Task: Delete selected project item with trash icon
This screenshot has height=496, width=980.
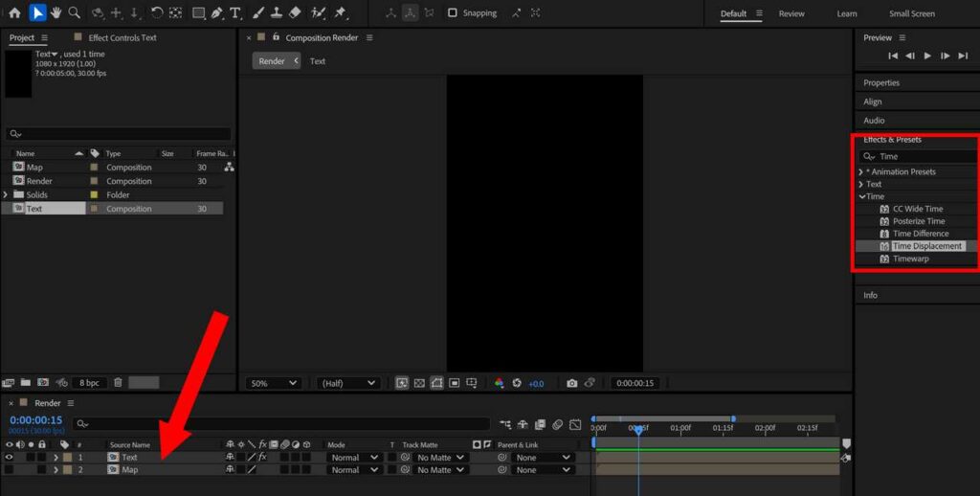Action: (x=118, y=382)
